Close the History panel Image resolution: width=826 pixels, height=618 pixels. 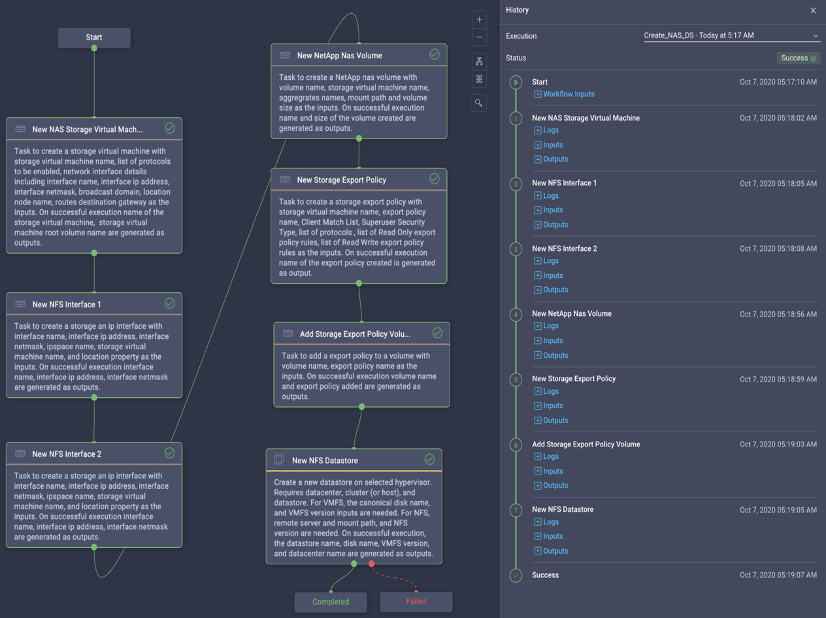coord(813,10)
